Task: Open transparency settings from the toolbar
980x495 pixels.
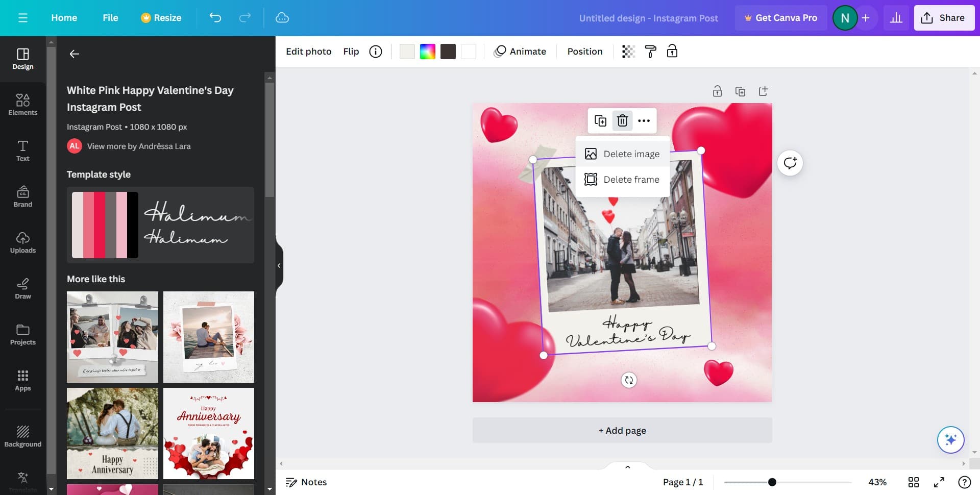Action: click(x=628, y=51)
